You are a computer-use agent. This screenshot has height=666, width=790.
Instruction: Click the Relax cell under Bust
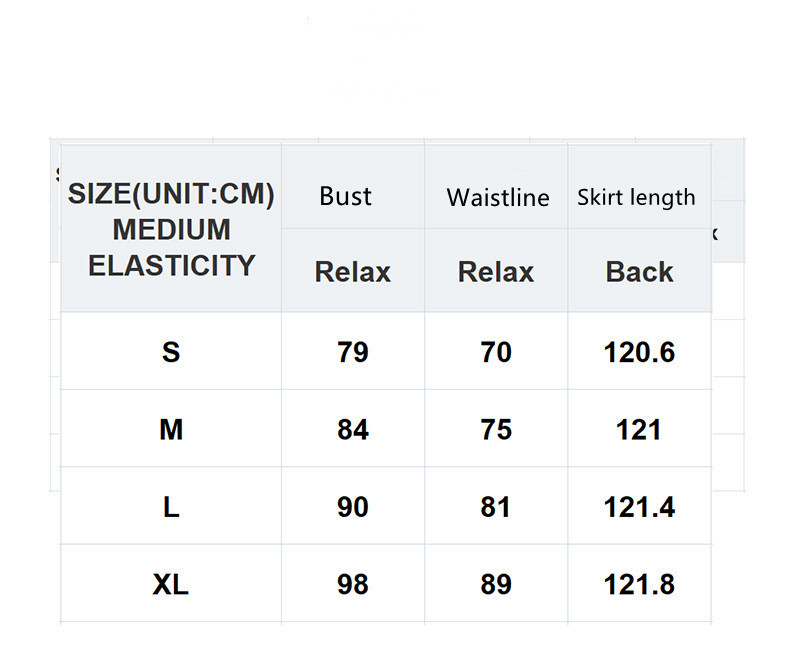352,271
